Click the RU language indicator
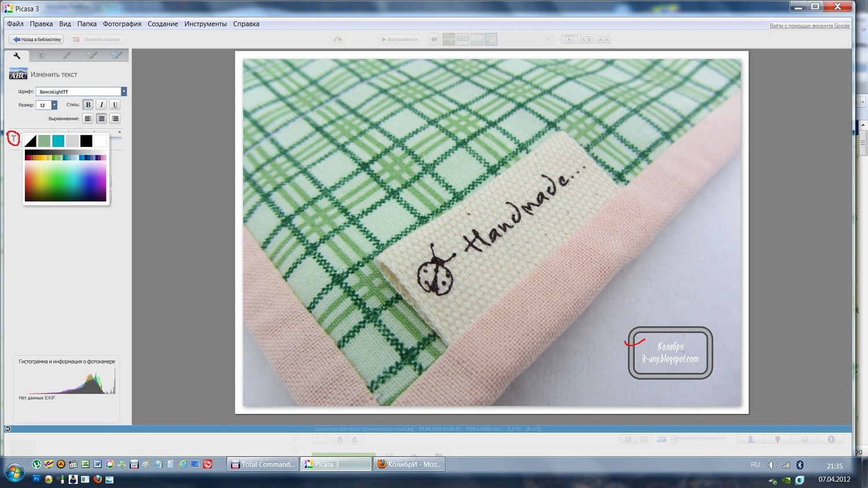 (x=755, y=465)
